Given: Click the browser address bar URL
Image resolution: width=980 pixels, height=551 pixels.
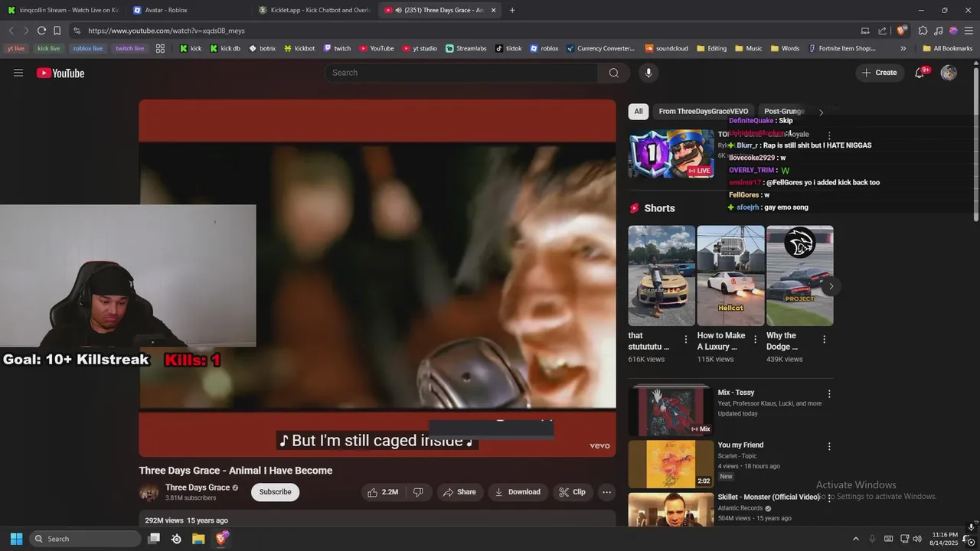Looking at the screenshot, I should [166, 31].
